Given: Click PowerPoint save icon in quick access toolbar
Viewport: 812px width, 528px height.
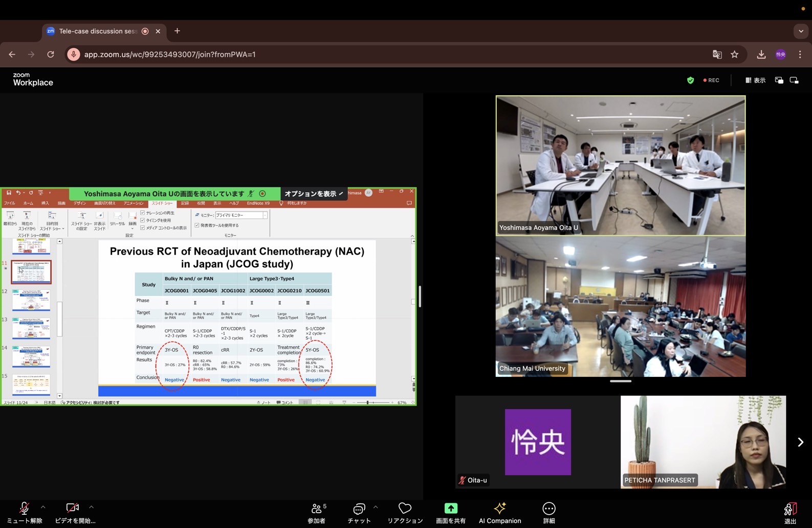Looking at the screenshot, I should [x=9, y=193].
